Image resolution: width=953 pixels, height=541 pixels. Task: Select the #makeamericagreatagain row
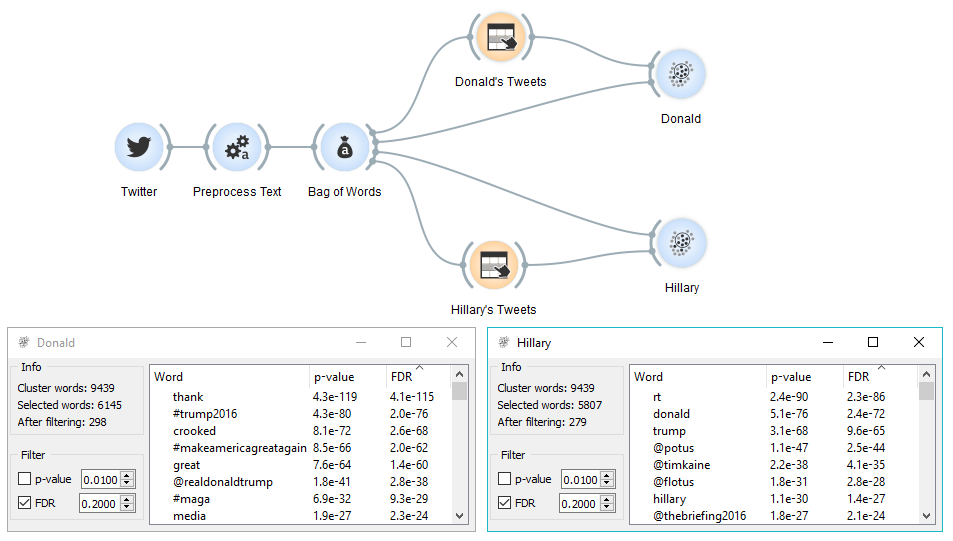tap(300, 448)
